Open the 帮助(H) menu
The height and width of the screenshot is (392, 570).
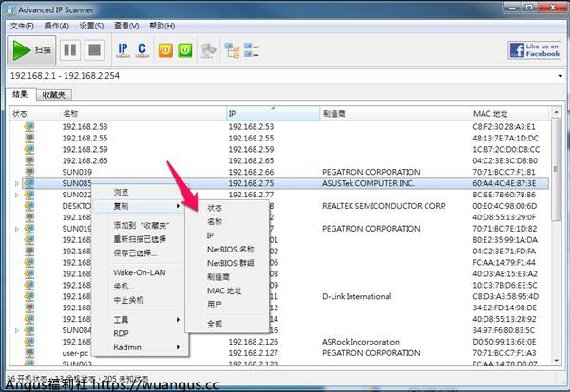[161, 26]
